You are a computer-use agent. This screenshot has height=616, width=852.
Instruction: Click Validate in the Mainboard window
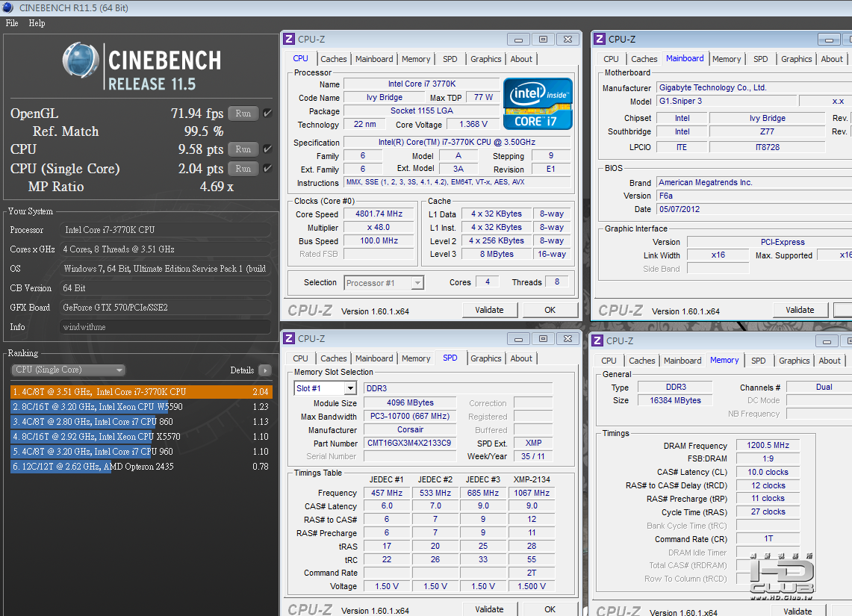[800, 310]
